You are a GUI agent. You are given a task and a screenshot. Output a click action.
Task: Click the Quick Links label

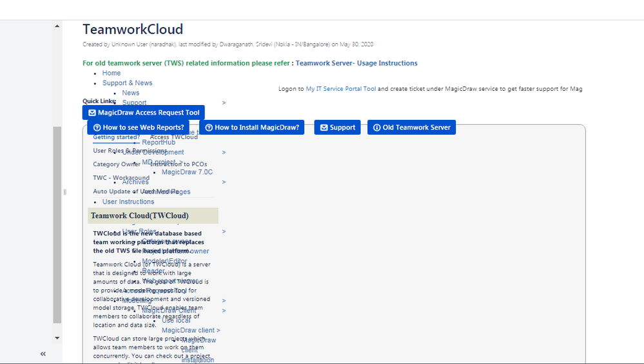[99, 101]
